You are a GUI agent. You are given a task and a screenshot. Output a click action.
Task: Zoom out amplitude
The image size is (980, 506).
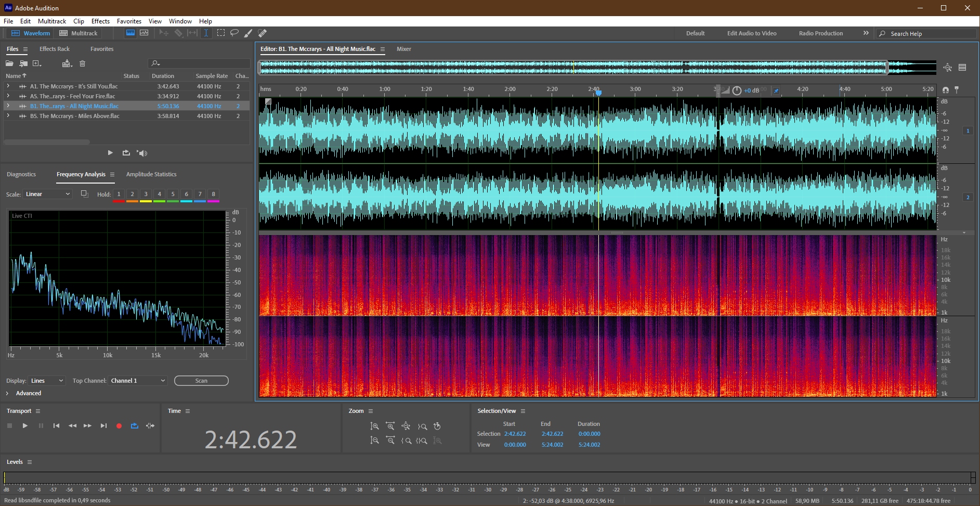pos(374,440)
